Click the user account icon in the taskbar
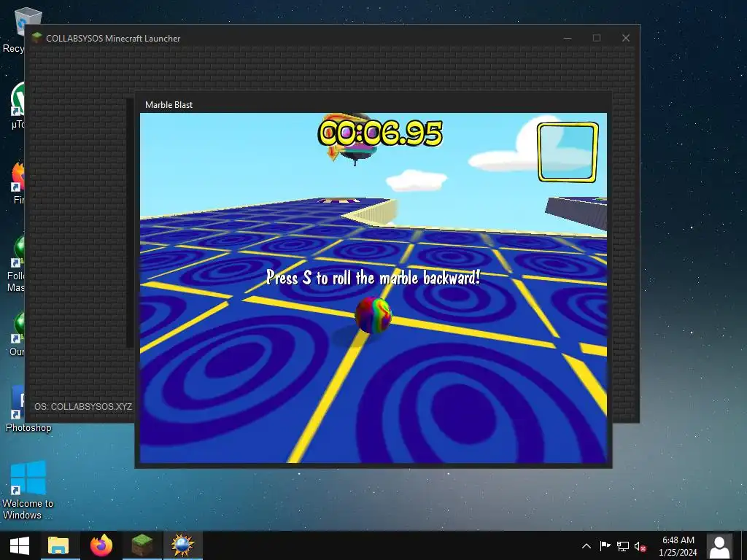This screenshot has height=560, width=747. coord(719,546)
